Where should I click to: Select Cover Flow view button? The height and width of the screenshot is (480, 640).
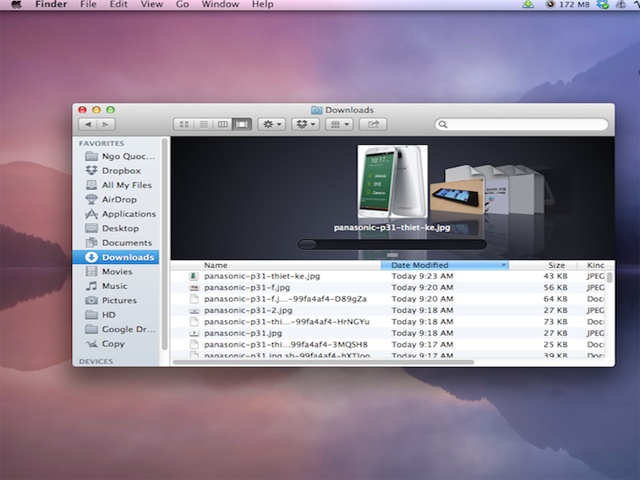(242, 124)
